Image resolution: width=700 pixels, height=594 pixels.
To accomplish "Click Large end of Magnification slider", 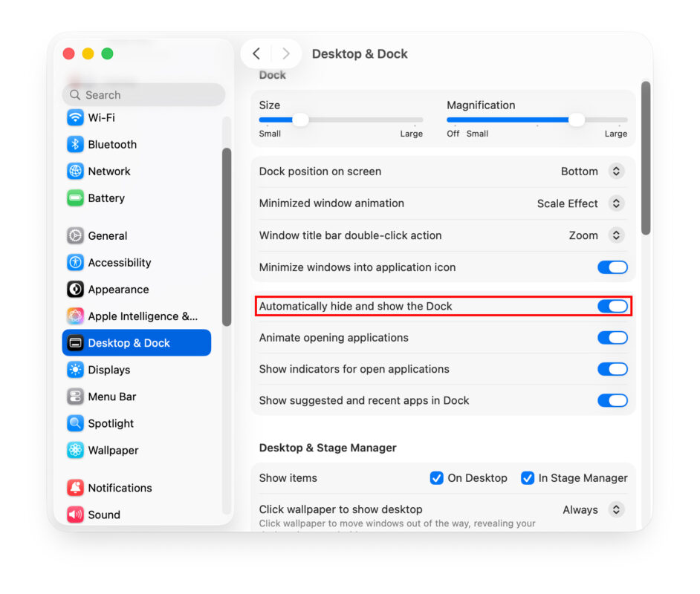I will click(x=616, y=134).
